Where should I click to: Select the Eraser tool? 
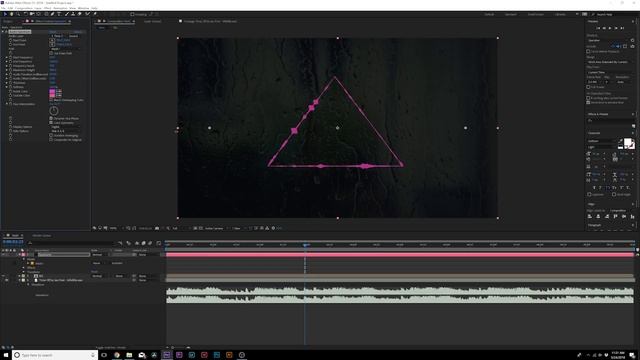pyautogui.click(x=80, y=14)
